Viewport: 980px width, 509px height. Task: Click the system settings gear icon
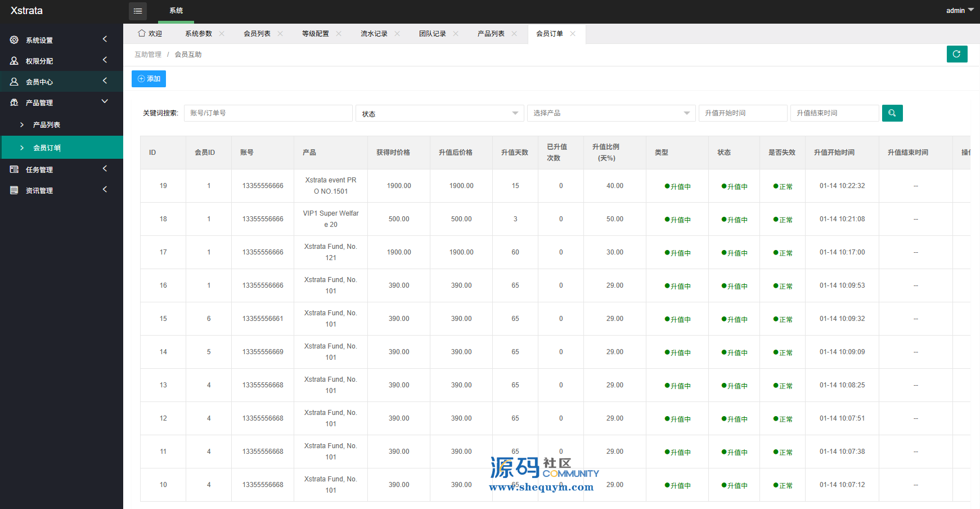pos(14,40)
